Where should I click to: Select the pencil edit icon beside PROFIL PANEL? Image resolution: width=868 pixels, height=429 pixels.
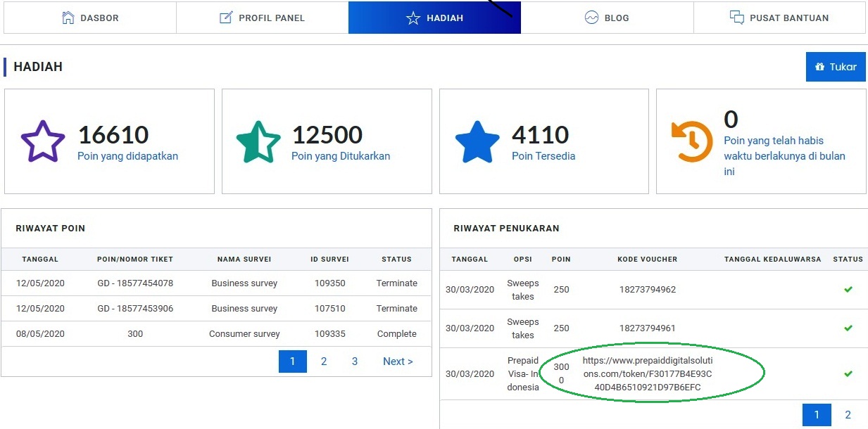[x=226, y=17]
